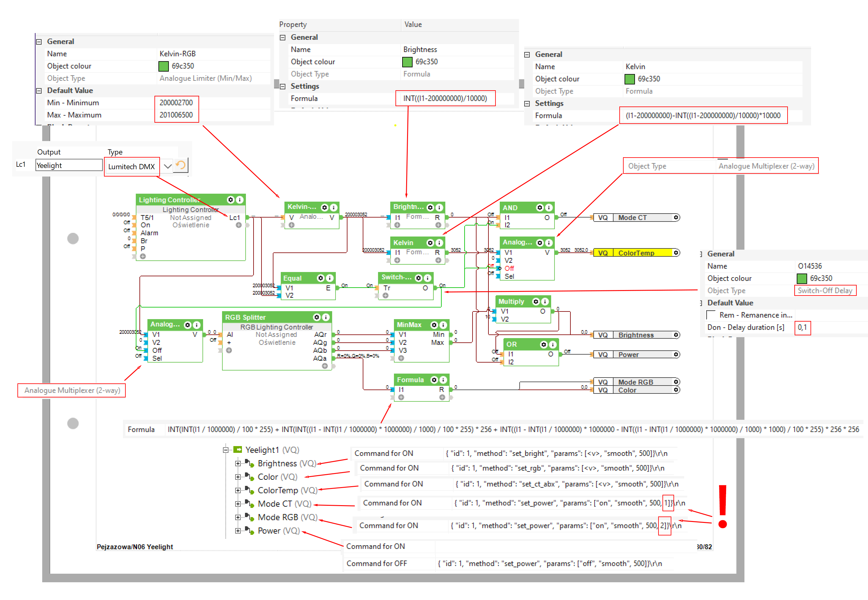Collapse the Settings section of Brightness properties
The height and width of the screenshot is (600, 868).
[283, 86]
